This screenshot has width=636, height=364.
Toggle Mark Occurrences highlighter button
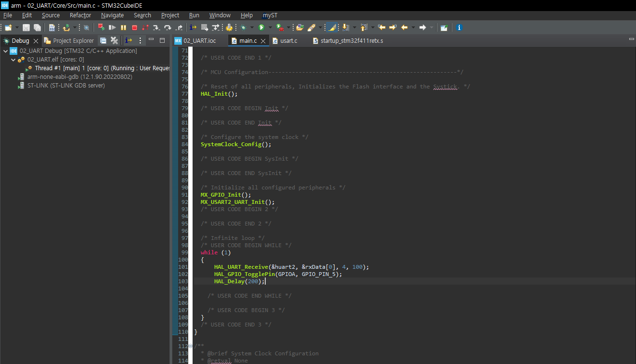[x=332, y=28]
